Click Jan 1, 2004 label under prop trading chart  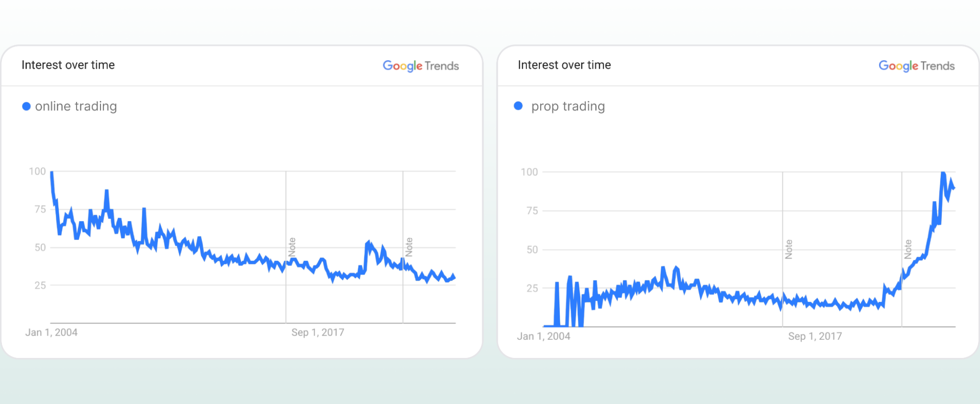[x=544, y=336]
